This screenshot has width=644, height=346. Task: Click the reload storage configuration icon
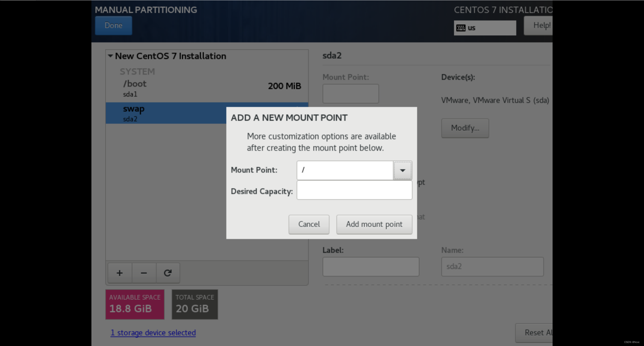tap(168, 273)
